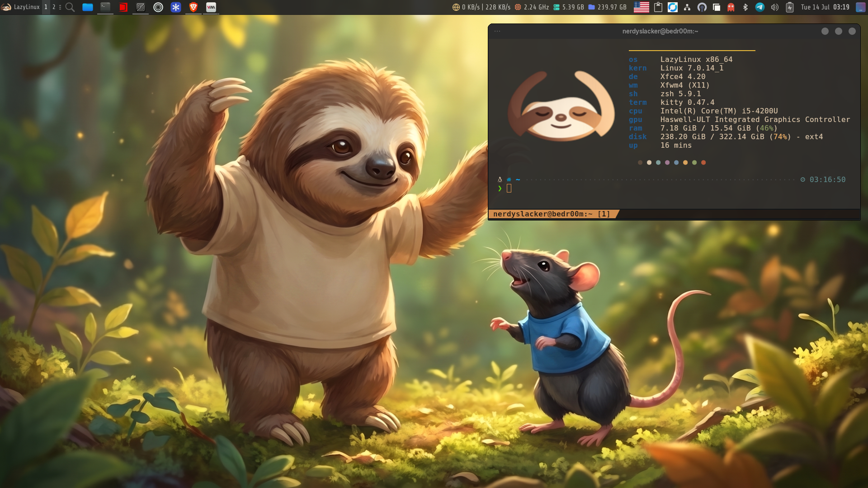Click the battery power indicator
Viewport: 868px width, 488px height.
click(x=790, y=7)
